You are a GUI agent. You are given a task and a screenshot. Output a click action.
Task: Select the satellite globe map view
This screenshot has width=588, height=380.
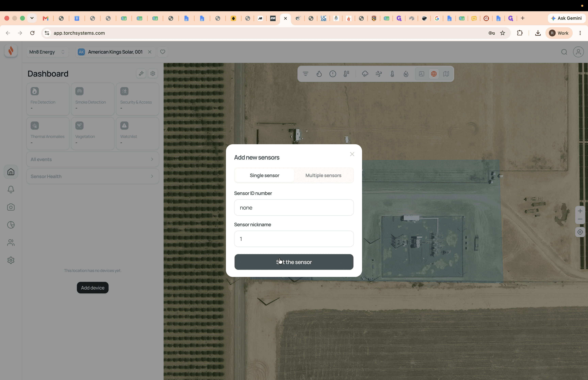click(x=434, y=74)
